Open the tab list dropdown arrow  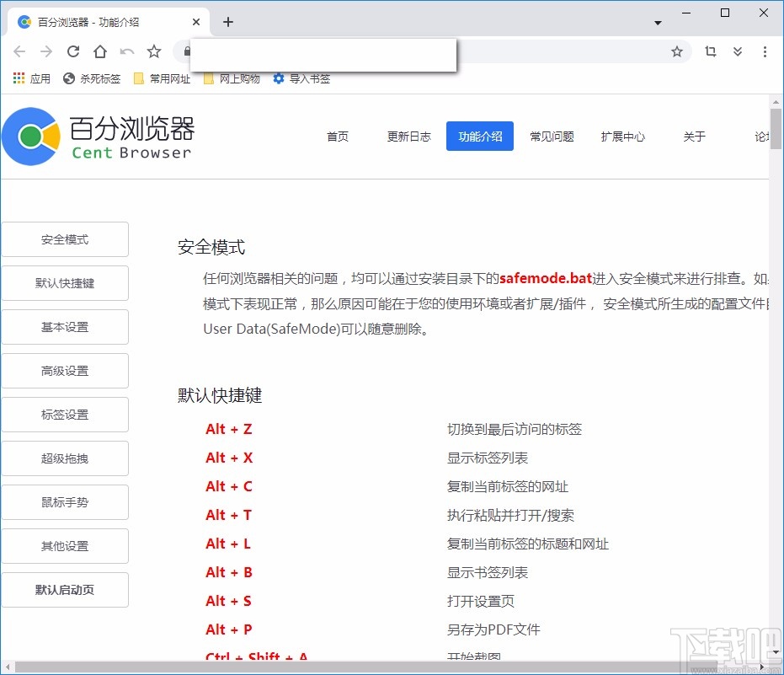click(658, 23)
